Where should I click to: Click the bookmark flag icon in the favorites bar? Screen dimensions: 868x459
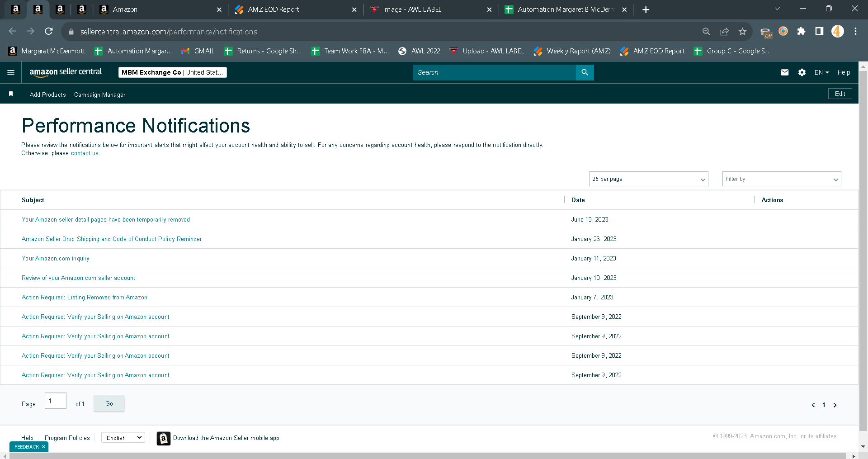(11, 94)
